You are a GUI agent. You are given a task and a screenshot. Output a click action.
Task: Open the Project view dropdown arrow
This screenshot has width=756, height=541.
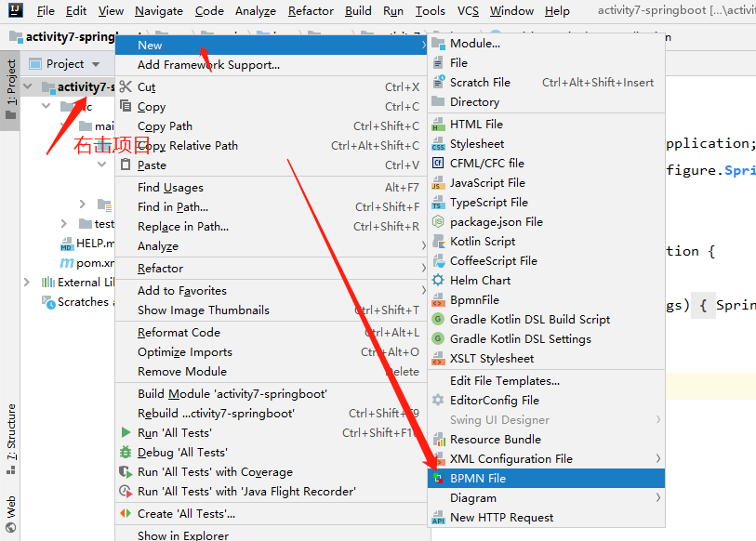pos(96,64)
